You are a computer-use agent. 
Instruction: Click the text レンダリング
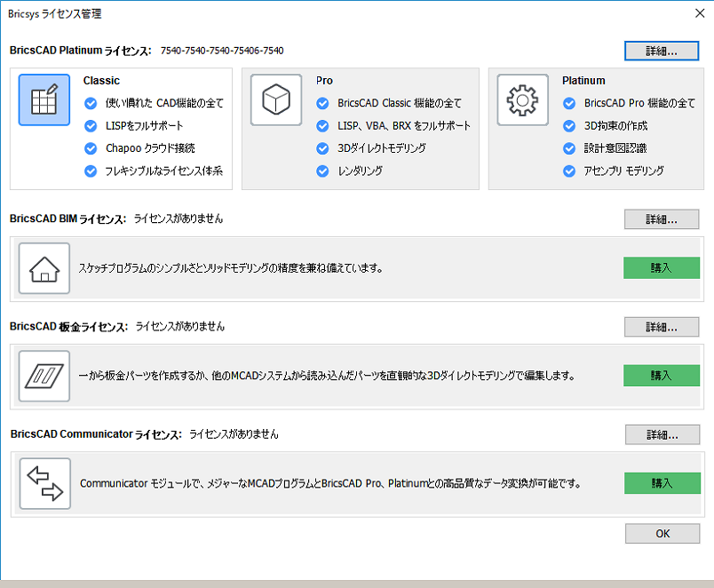361,171
